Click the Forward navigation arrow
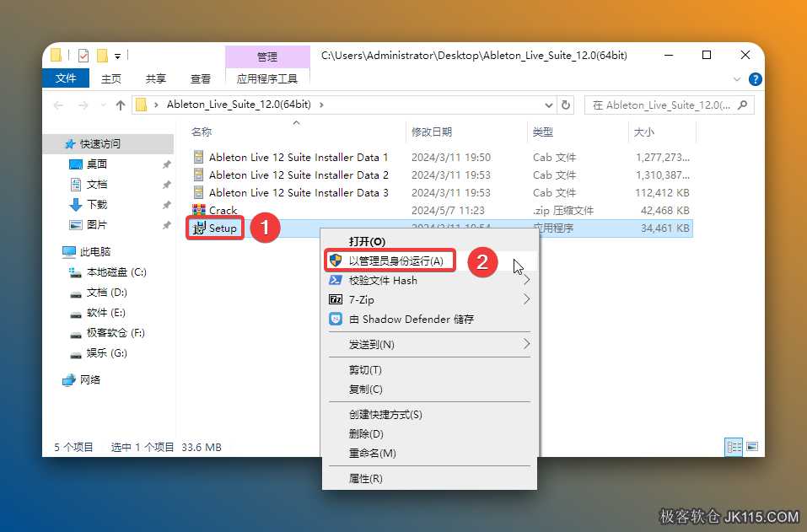This screenshot has height=532, width=807. [83, 105]
